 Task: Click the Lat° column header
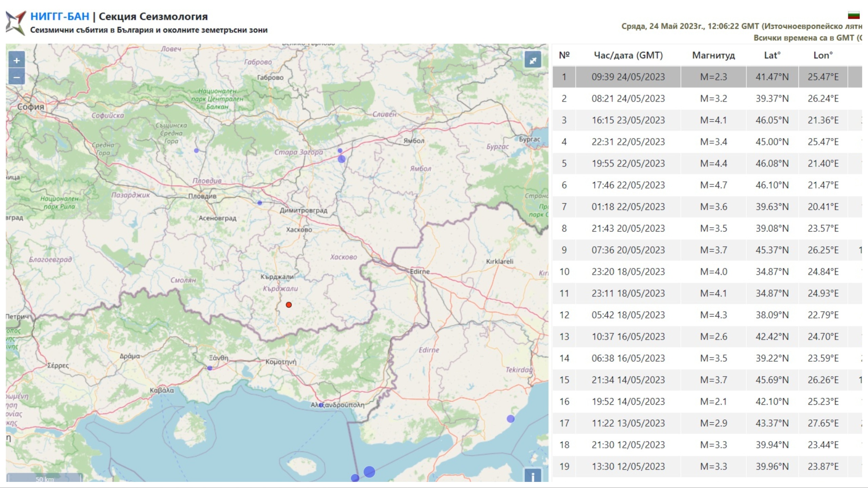(x=772, y=55)
